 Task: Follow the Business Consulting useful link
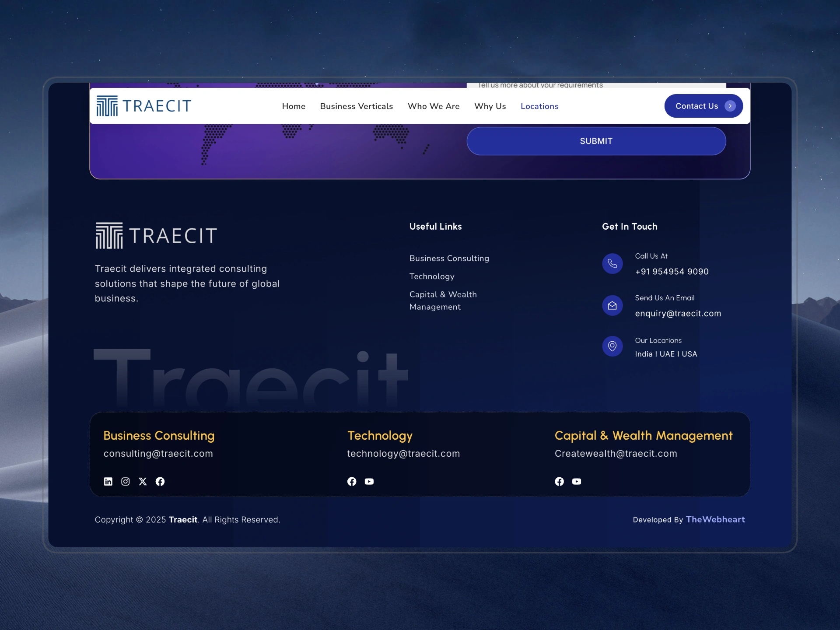click(449, 258)
